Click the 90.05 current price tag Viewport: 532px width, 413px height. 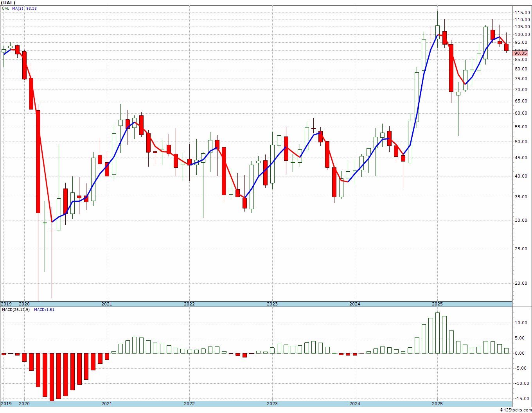[521, 53]
